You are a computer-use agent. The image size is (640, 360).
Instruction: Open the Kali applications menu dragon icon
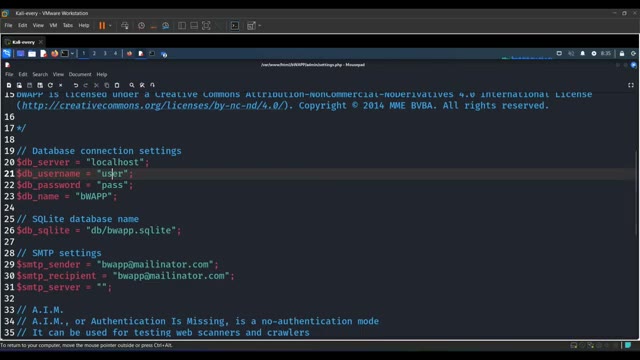click(x=7, y=53)
